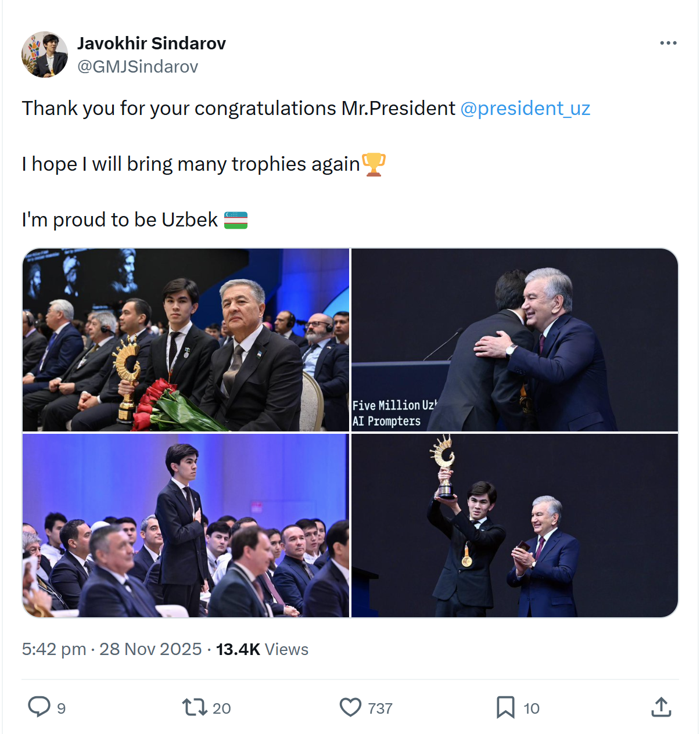
Task: Open photo of the hug on stage
Action: pyautogui.click(x=515, y=340)
